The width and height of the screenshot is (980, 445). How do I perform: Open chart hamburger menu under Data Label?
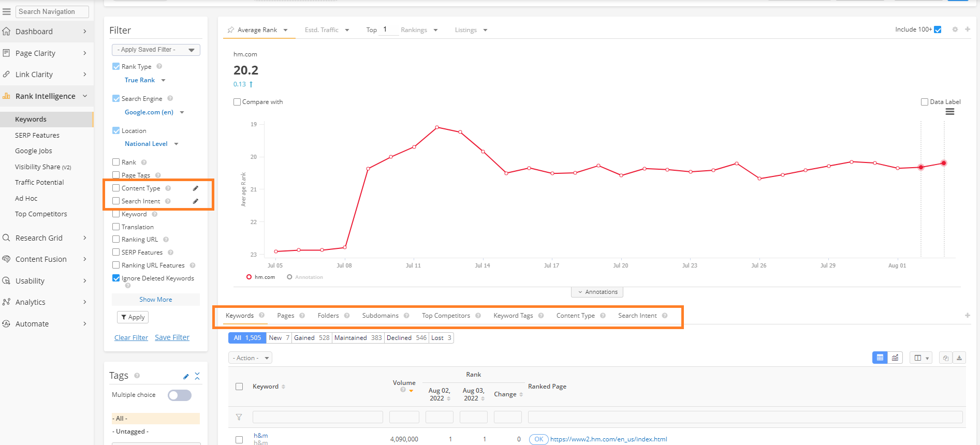(x=950, y=112)
